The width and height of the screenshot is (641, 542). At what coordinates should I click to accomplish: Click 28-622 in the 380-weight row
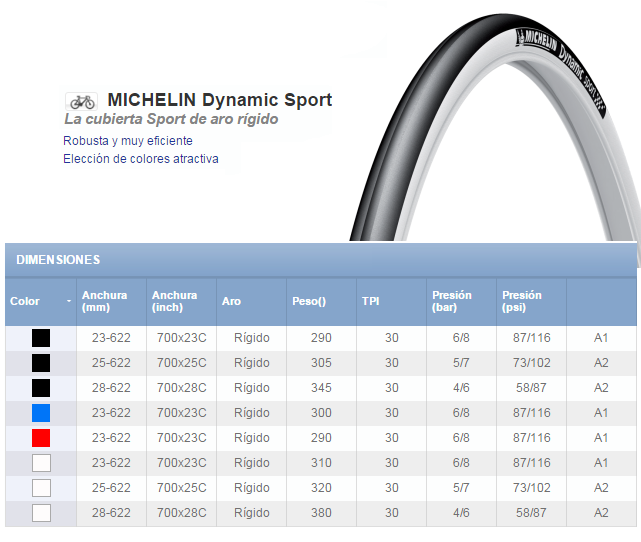pyautogui.click(x=111, y=513)
